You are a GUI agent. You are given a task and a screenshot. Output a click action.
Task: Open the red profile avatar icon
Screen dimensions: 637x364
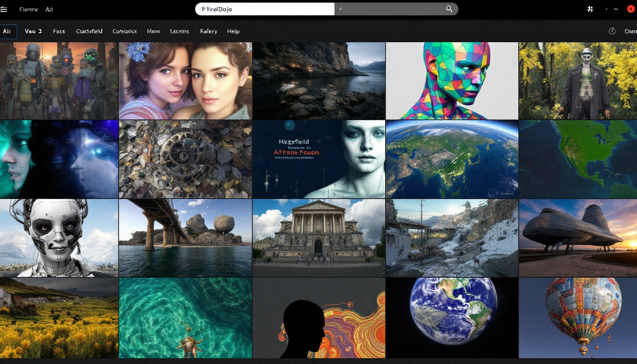(631, 9)
